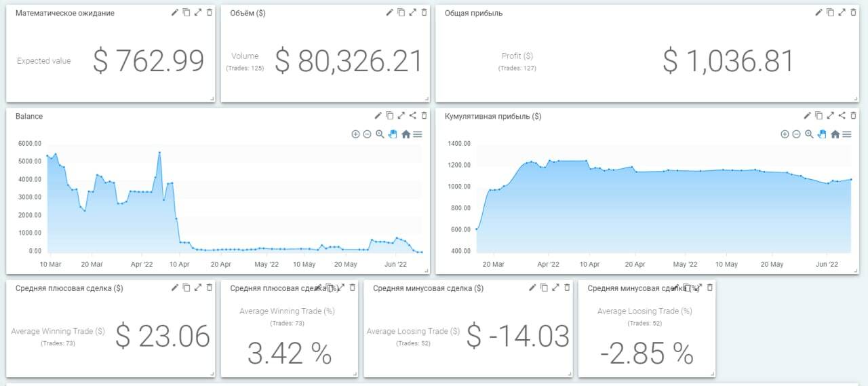Delete the Математическое ожидание widget
Viewport: 868px width, 386px height.
(210, 12)
